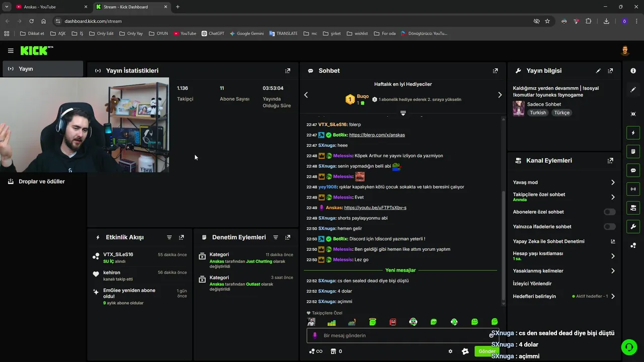Open Droplar ve ödüller menu item
The image size is (644, 362).
click(x=43, y=182)
